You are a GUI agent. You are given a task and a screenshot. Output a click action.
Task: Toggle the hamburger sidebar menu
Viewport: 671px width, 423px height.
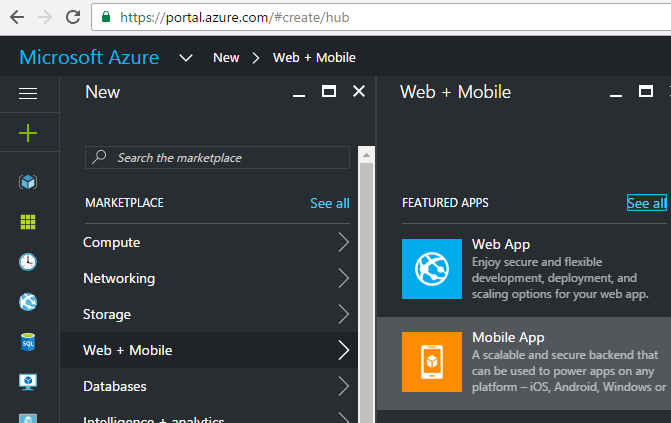28,93
